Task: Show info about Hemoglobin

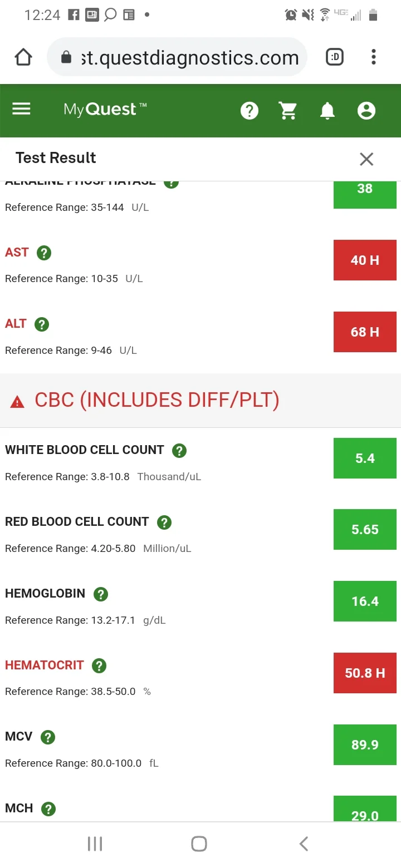Action: (x=100, y=594)
